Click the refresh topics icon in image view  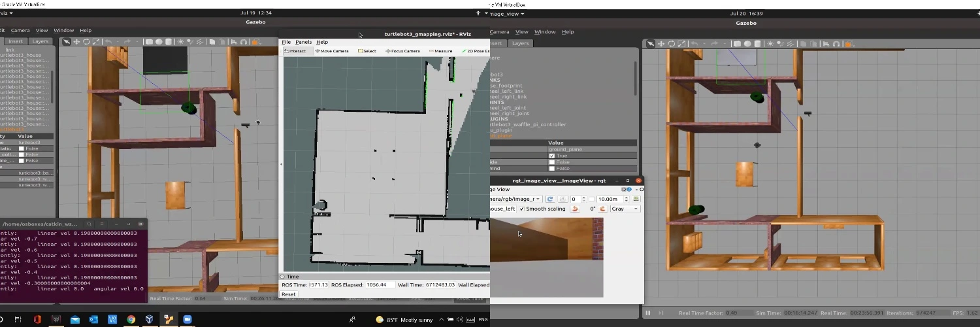[x=550, y=199]
